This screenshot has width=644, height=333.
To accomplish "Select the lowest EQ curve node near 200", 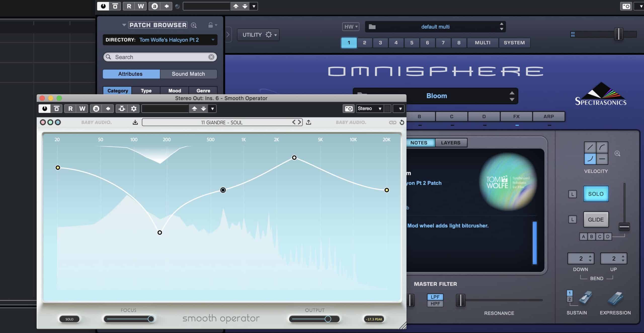I will [x=160, y=233].
